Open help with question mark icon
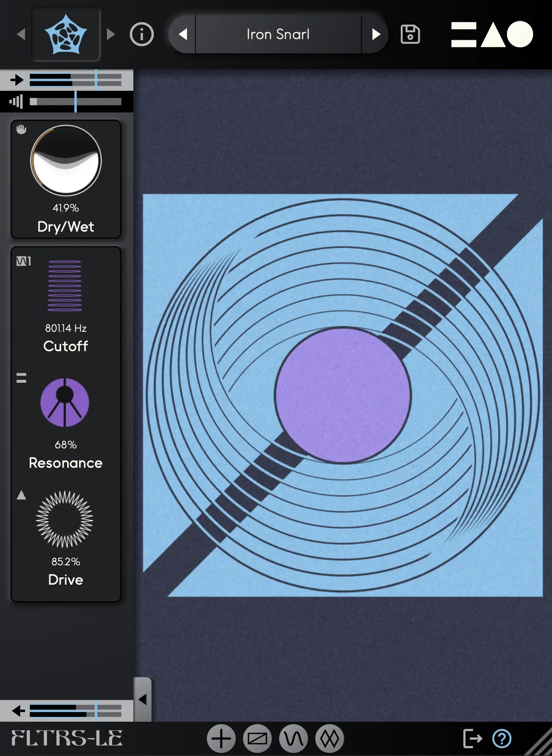Image resolution: width=552 pixels, height=756 pixels. 502,738
